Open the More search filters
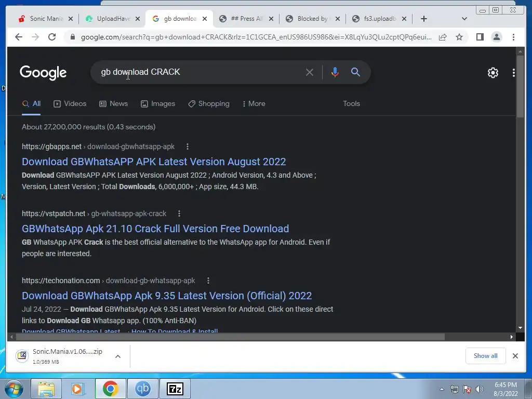Viewport: 532px width, 399px height. pos(254,104)
